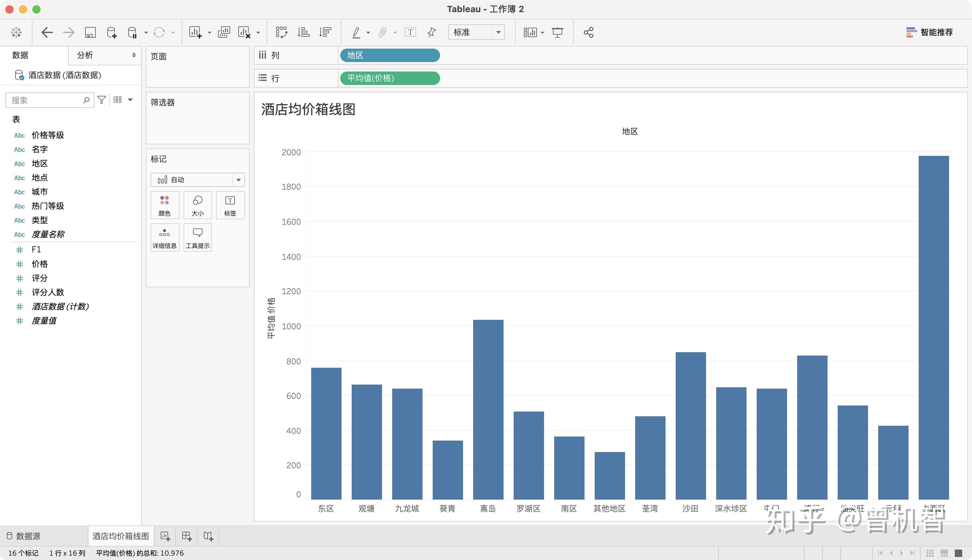This screenshot has width=972, height=560.
Task: Enter presentation mode icon
Action: click(558, 32)
